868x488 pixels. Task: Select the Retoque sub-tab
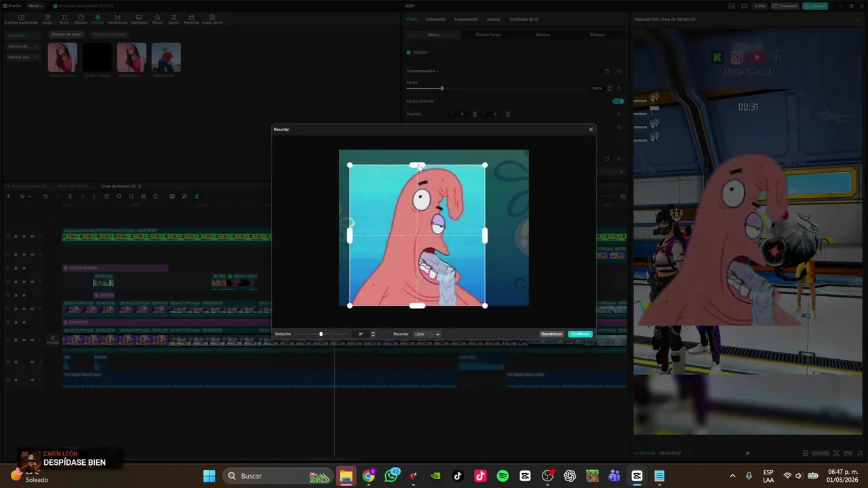coord(597,35)
